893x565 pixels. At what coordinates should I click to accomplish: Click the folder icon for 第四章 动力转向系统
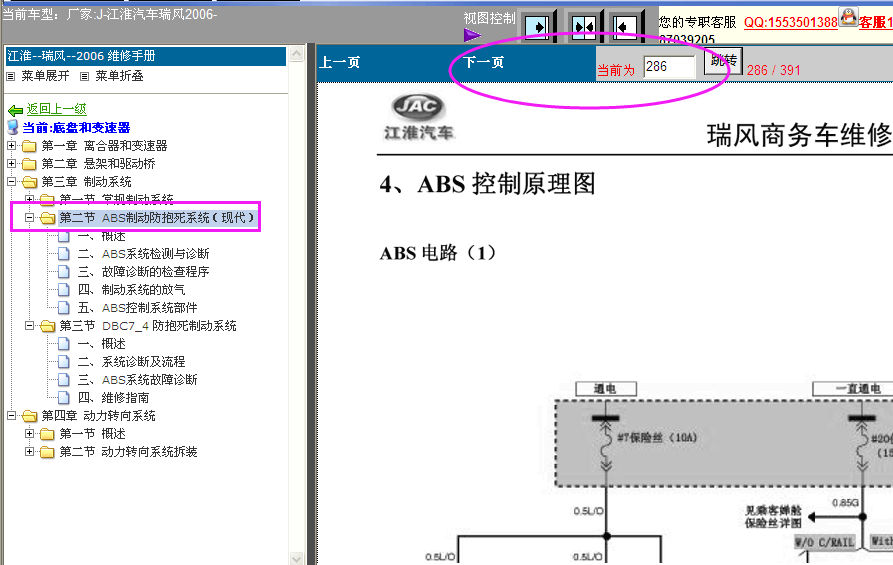[x=29, y=416]
